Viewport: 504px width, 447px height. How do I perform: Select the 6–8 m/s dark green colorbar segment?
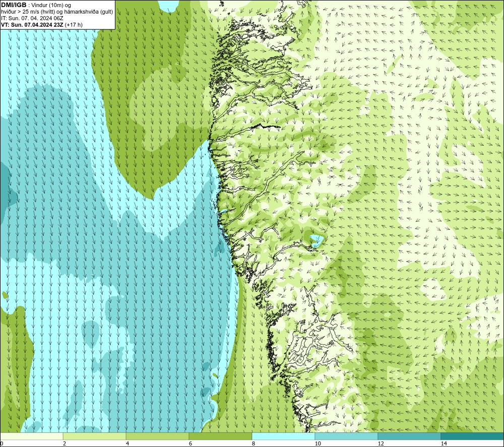pos(221,436)
